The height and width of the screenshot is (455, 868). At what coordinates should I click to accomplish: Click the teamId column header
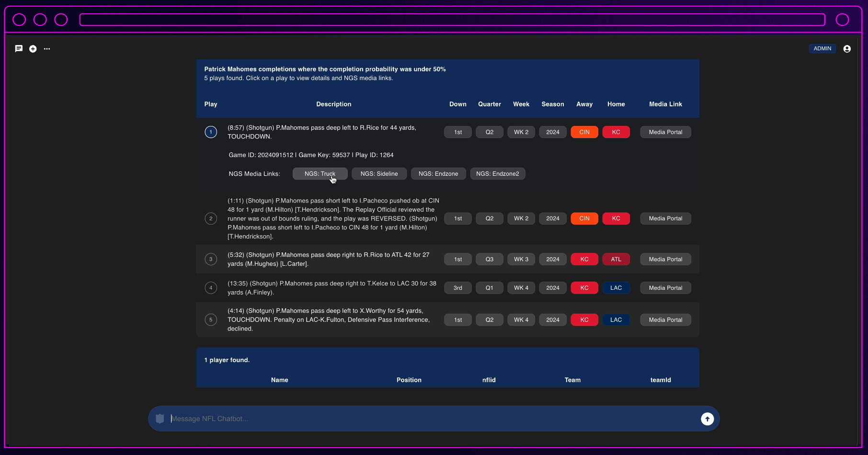click(x=661, y=380)
